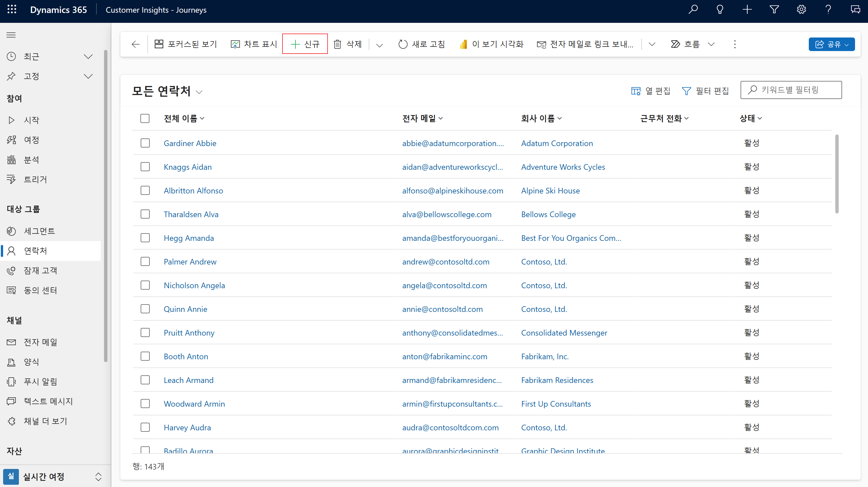This screenshot has width=868, height=487.
Task: Open the settings gear icon
Action: point(801,9)
